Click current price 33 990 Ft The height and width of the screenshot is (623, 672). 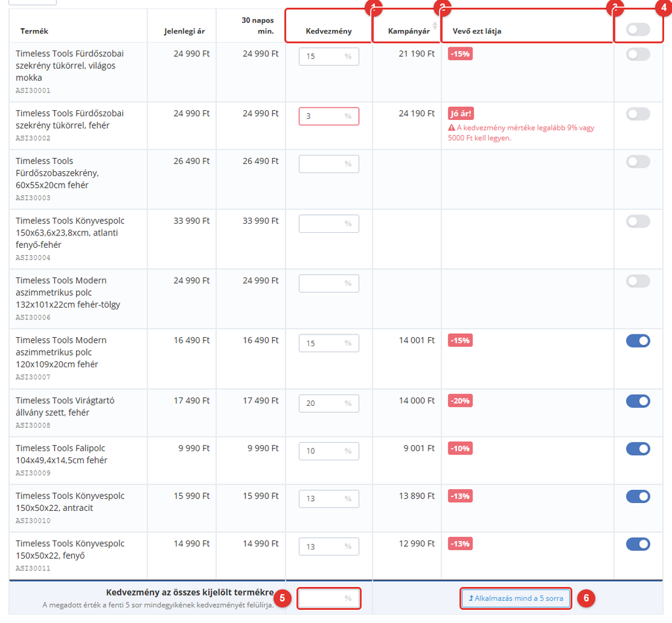(x=192, y=220)
